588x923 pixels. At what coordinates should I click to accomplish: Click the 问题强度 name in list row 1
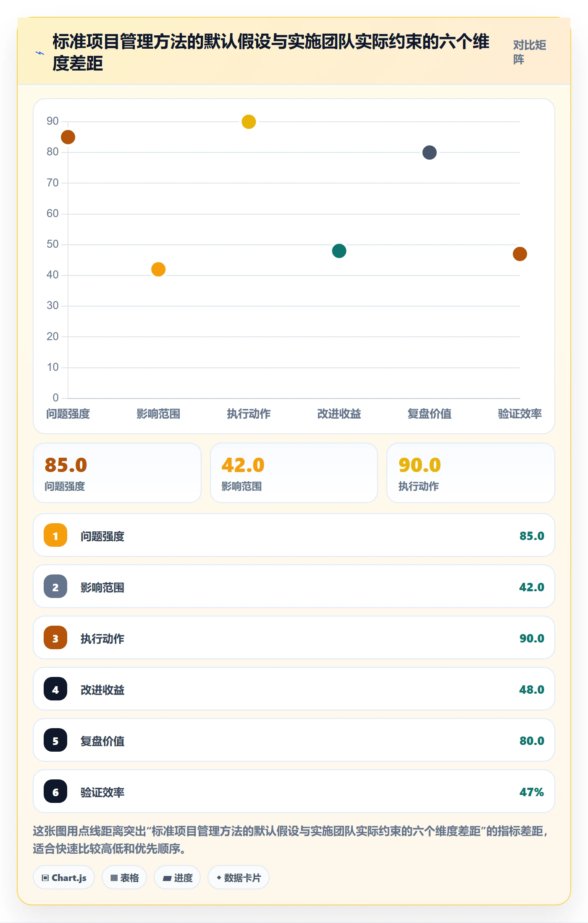click(x=102, y=536)
